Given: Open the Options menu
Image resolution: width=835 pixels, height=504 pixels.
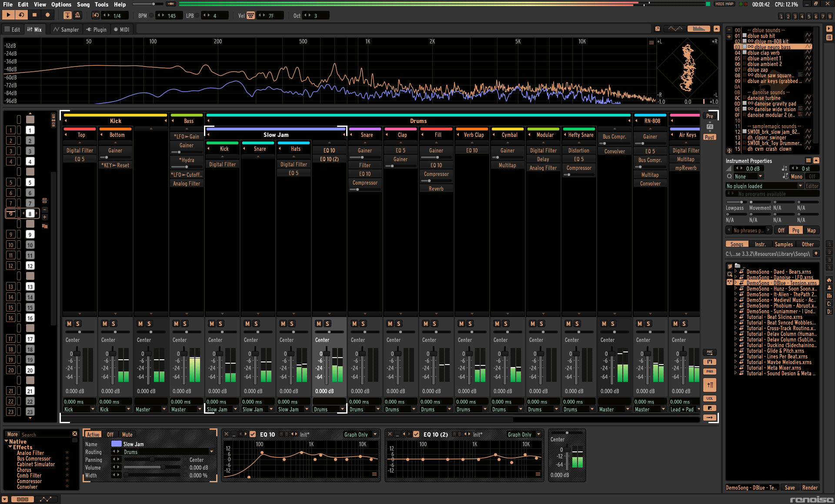Looking at the screenshot, I should coord(61,4).
